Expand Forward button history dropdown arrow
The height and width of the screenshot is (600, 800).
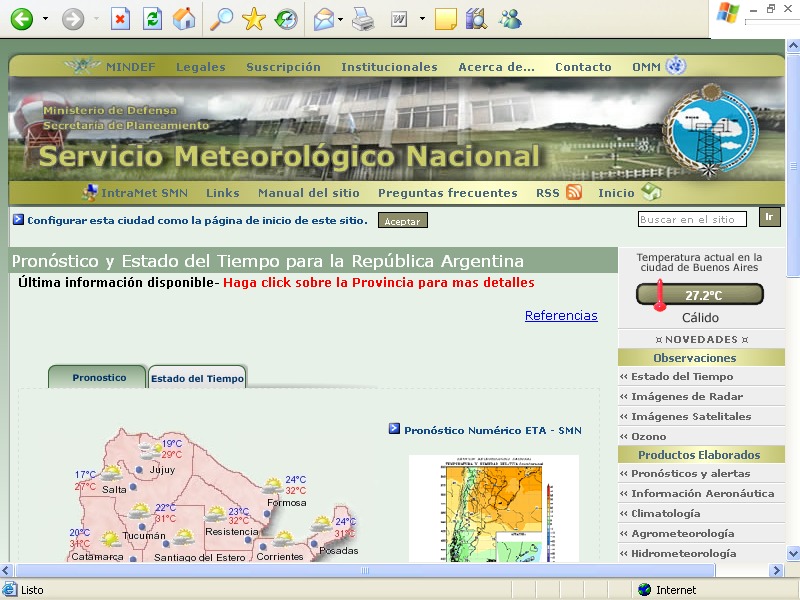96,19
